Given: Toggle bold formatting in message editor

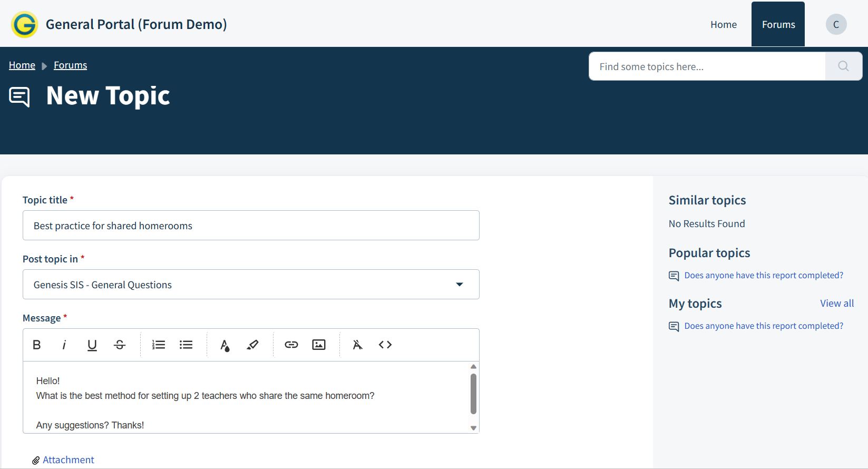Looking at the screenshot, I should click(37, 345).
